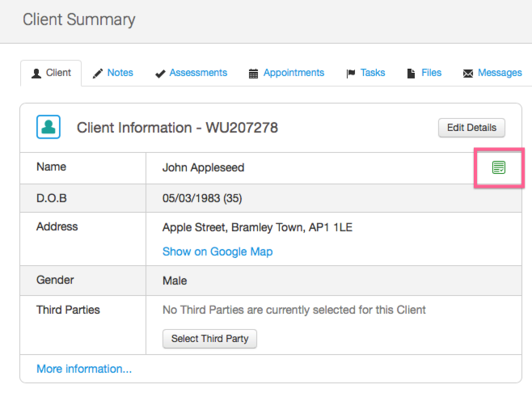Click the Client Information - WU207278 heading
Screen dimensions: 532x393
coord(177,128)
